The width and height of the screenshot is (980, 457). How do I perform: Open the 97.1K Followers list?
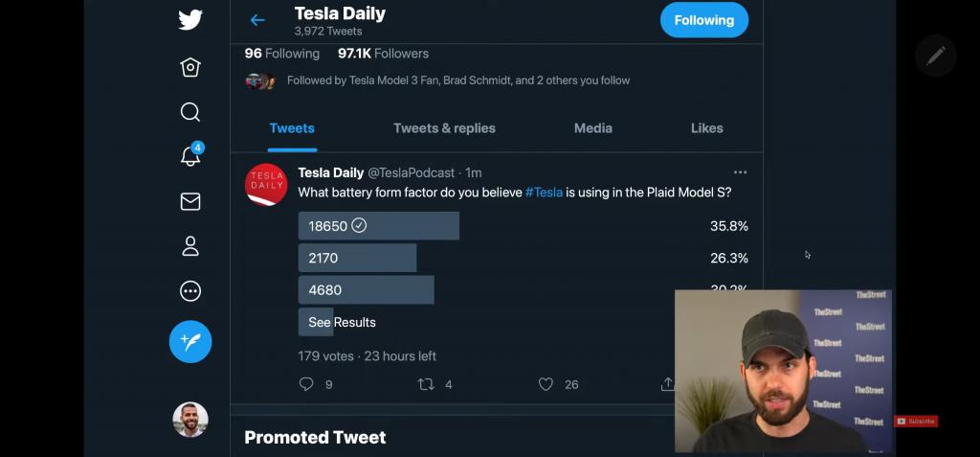(383, 54)
